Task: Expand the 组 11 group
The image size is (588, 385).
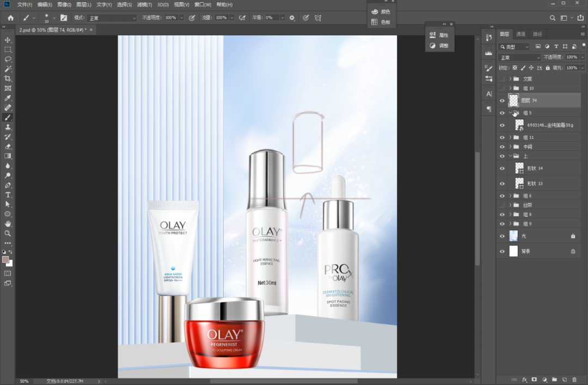Action: coord(510,137)
